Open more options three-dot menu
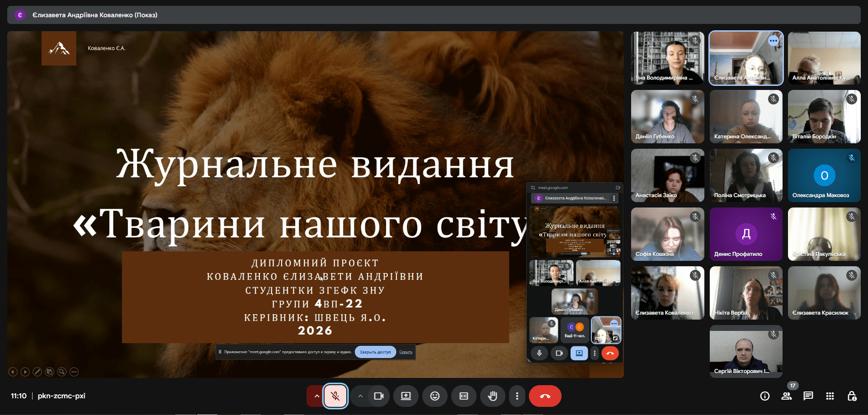Image resolution: width=868 pixels, height=415 pixels. coord(517,396)
